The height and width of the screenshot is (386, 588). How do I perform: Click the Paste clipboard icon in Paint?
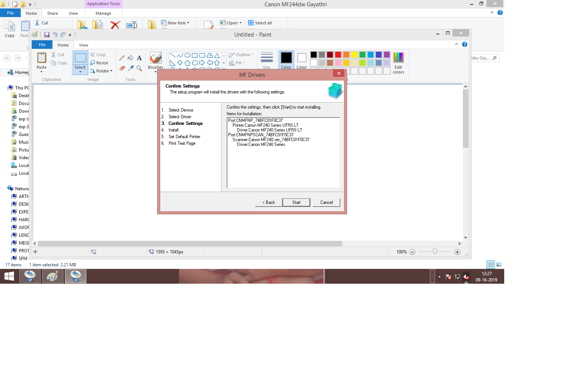pyautogui.click(x=42, y=58)
